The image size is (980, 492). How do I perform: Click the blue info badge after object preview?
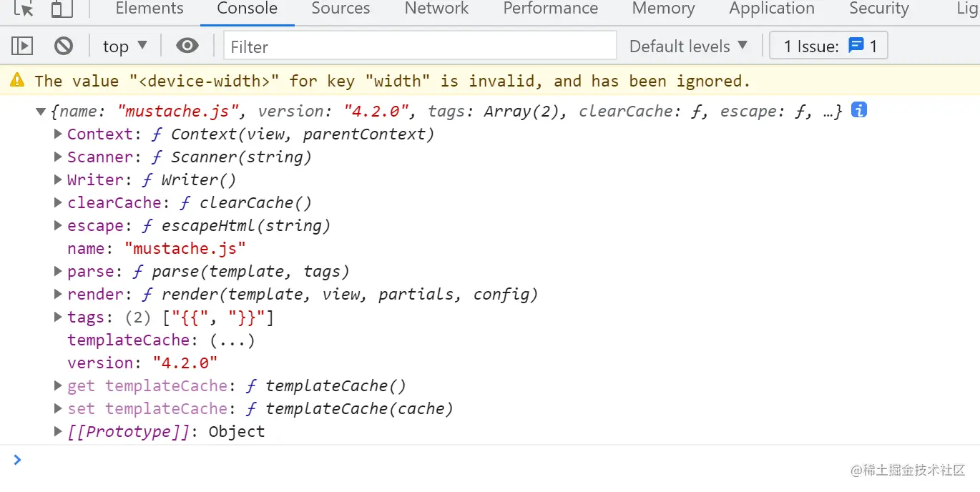click(859, 110)
